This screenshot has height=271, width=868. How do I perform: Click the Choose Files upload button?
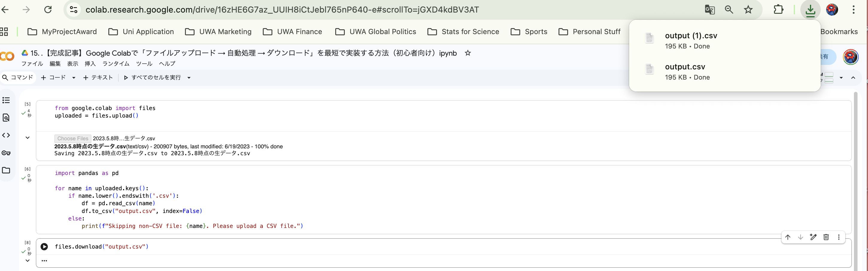pyautogui.click(x=72, y=138)
